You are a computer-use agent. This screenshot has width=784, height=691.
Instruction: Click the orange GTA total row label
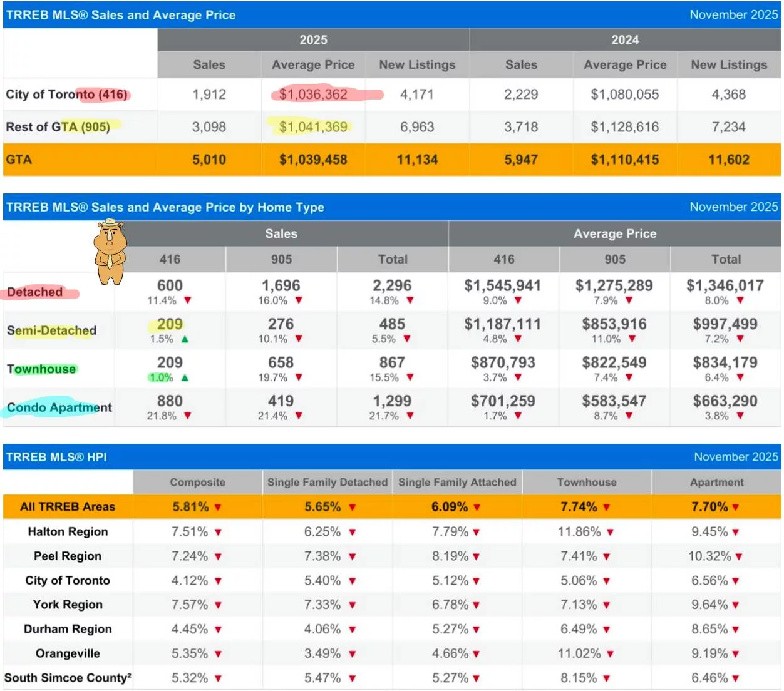[19, 160]
